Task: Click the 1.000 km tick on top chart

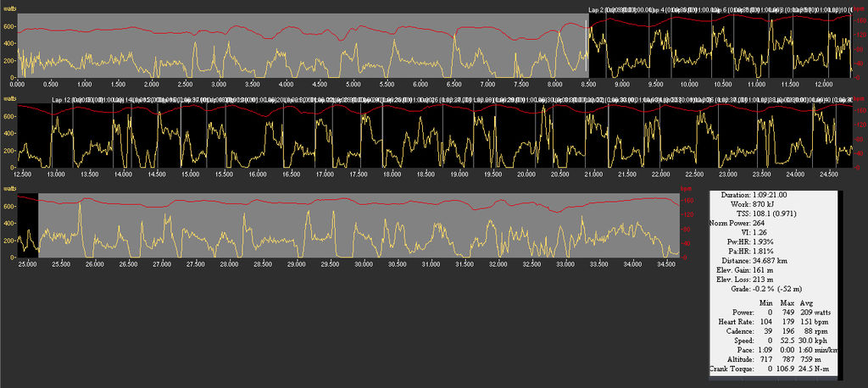Action: 84,85
